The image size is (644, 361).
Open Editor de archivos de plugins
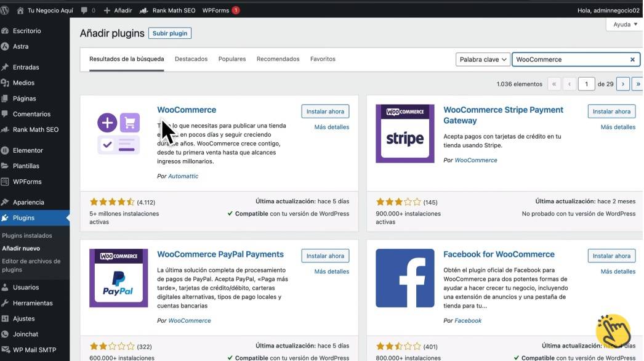pyautogui.click(x=31, y=265)
